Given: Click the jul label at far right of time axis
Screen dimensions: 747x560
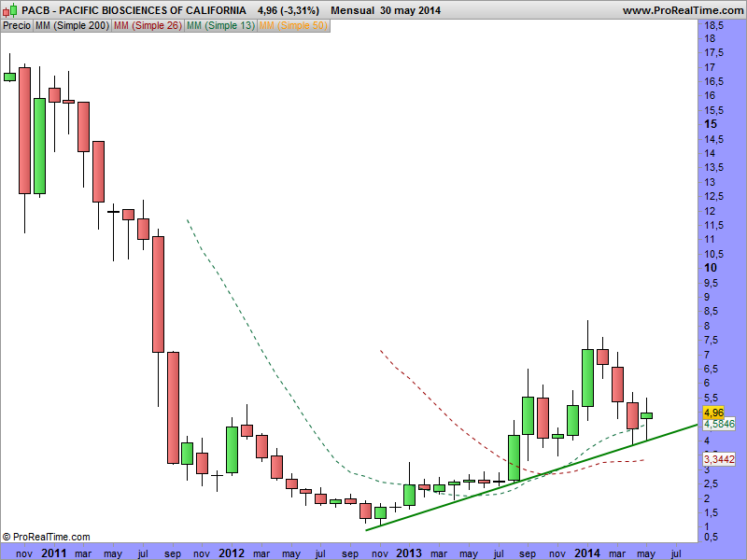Looking at the screenshot, I should click(675, 553).
